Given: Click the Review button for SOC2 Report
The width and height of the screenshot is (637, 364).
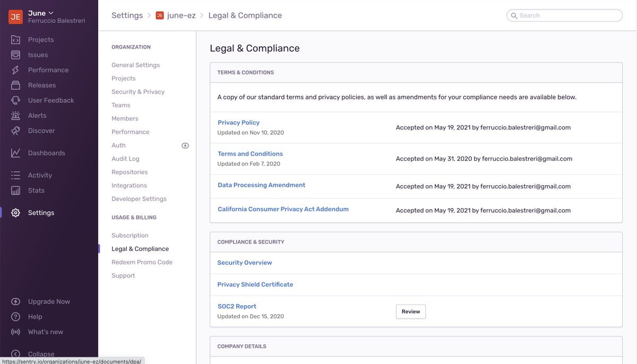Looking at the screenshot, I should click(x=411, y=311).
